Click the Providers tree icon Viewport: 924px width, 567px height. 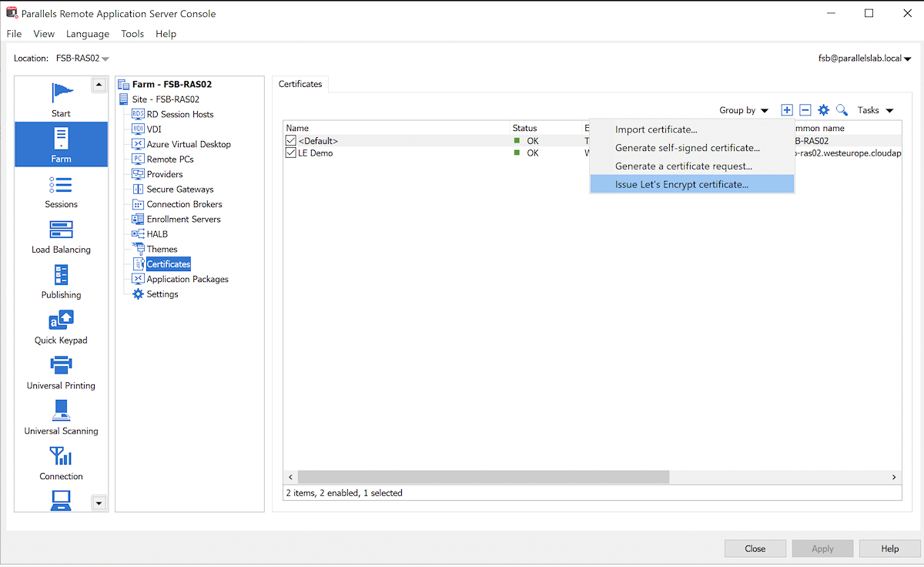(139, 174)
